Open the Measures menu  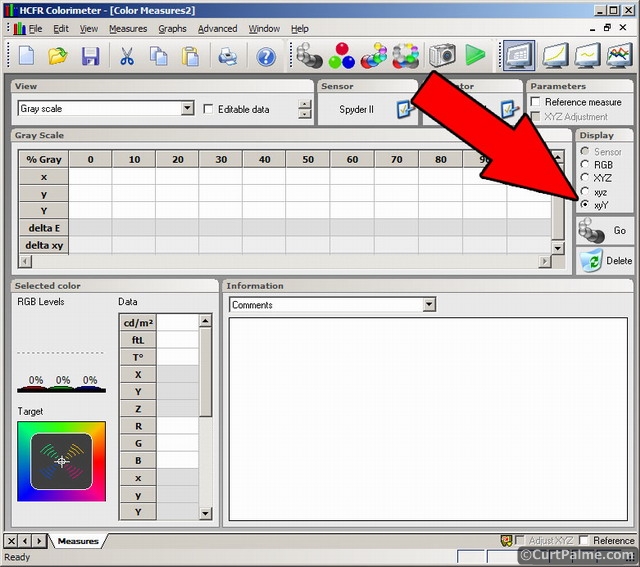(128, 29)
